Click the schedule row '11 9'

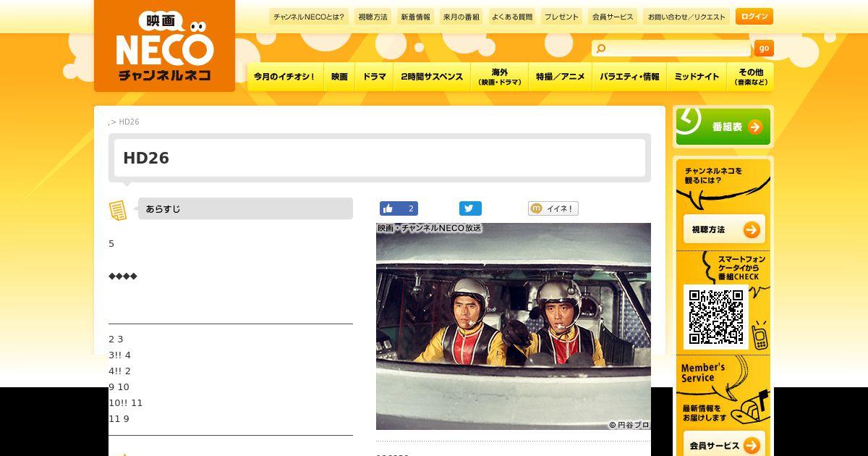(119, 418)
